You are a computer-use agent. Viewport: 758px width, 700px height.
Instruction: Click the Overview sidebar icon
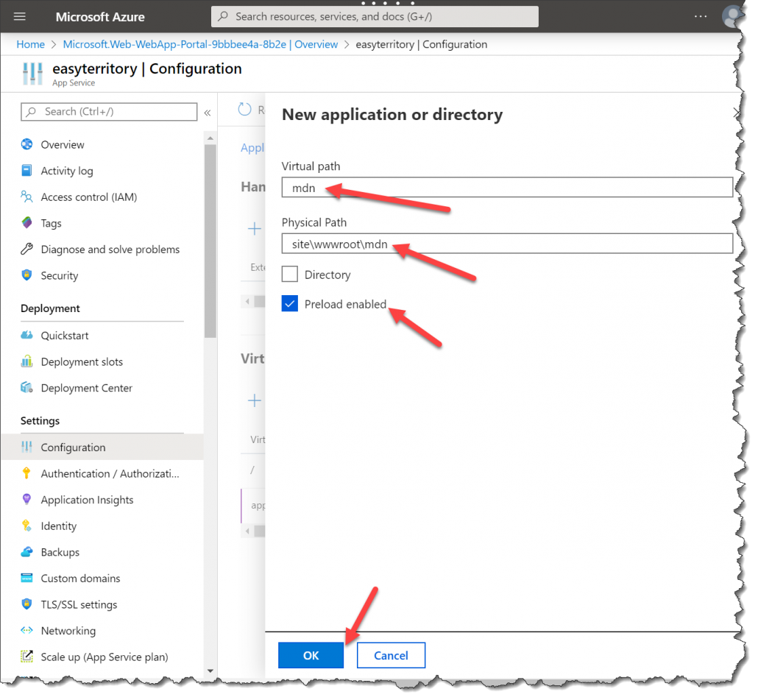pos(27,145)
